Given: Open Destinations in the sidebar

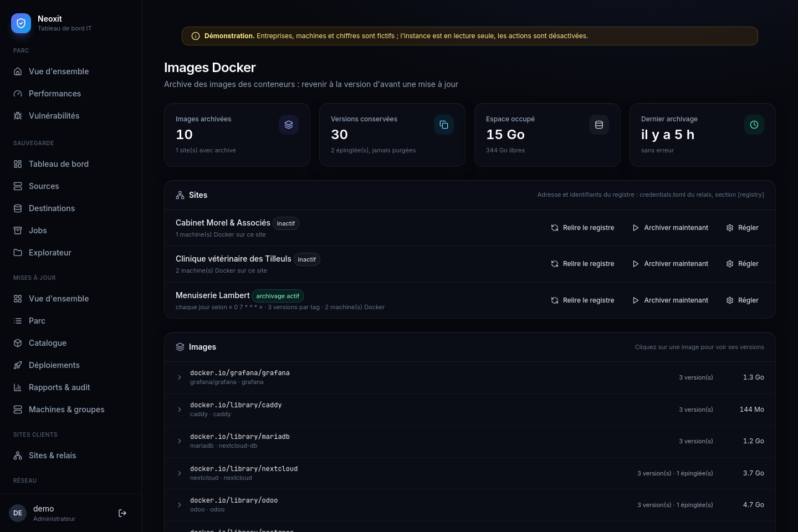Looking at the screenshot, I should pyautogui.click(x=70, y=208).
